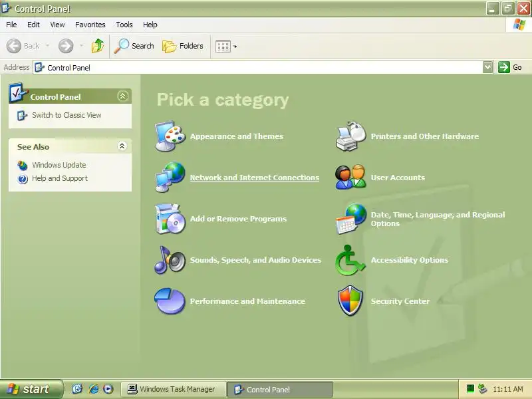Open the address bar dropdown arrow
The image size is (532, 399).
point(487,67)
